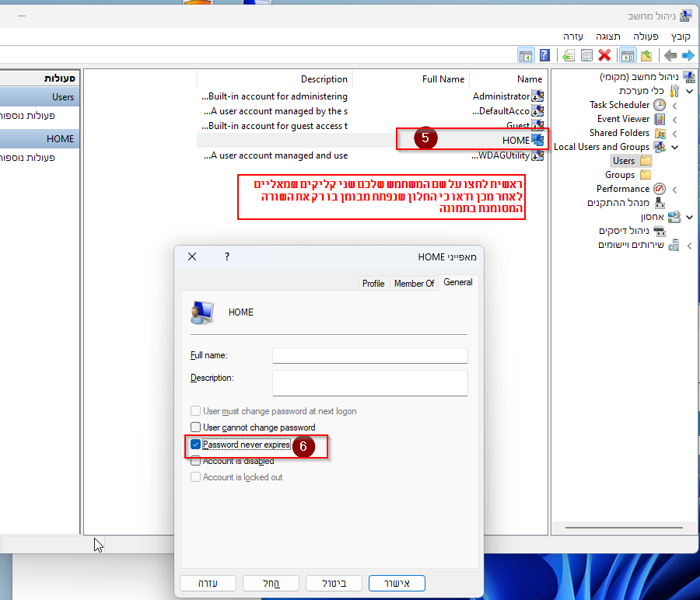Switch to the Member Of tab
Image resolution: width=700 pixels, height=600 pixels.
point(414,284)
